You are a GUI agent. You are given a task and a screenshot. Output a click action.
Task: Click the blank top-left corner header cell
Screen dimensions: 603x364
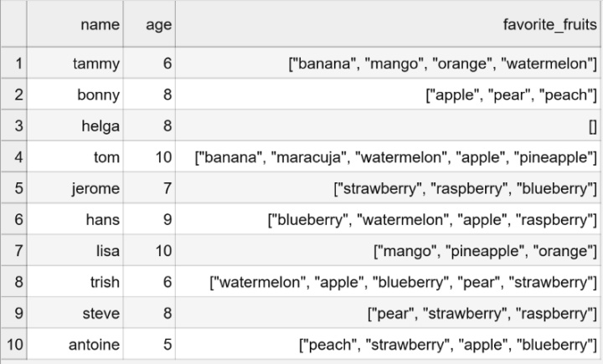coord(14,26)
